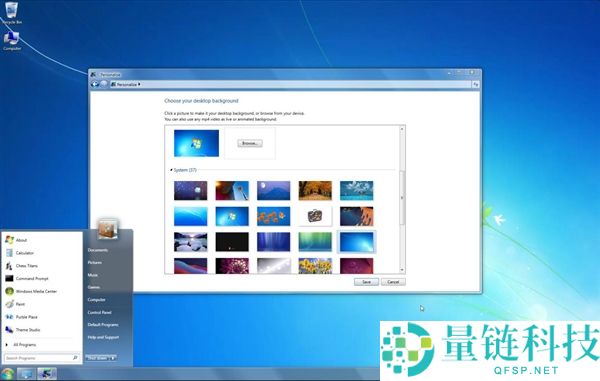This screenshot has height=381, width=600.
Task: Collapse the System (37) group
Action: pyautogui.click(x=171, y=170)
